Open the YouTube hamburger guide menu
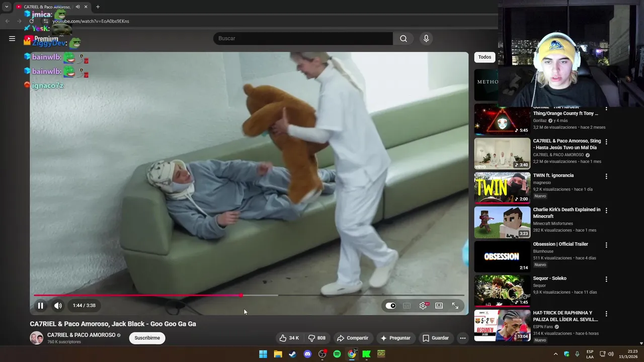Screen dimensions: 644x362 pos(12,38)
